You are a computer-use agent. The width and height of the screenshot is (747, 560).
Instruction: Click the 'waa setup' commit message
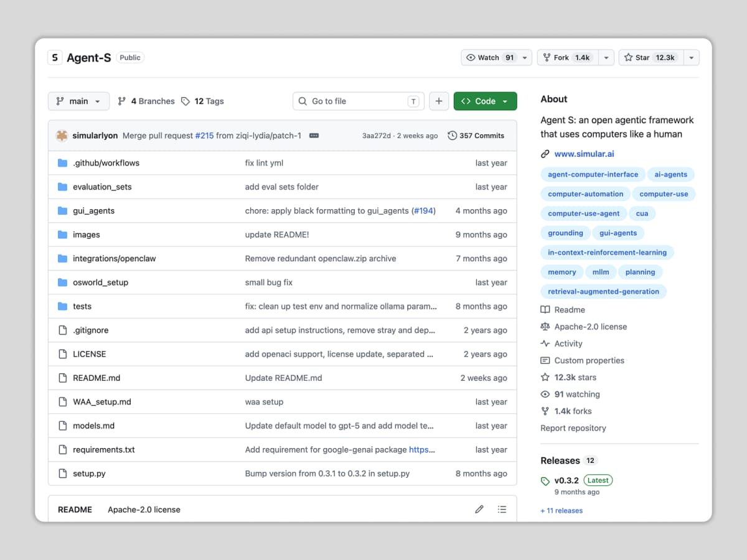pos(264,402)
